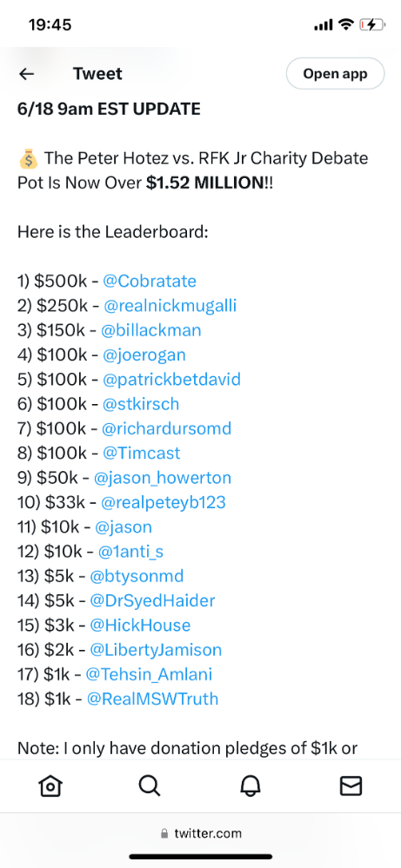The height and width of the screenshot is (868, 401).
Task: Open the Search magnifier icon
Action: click(x=150, y=785)
